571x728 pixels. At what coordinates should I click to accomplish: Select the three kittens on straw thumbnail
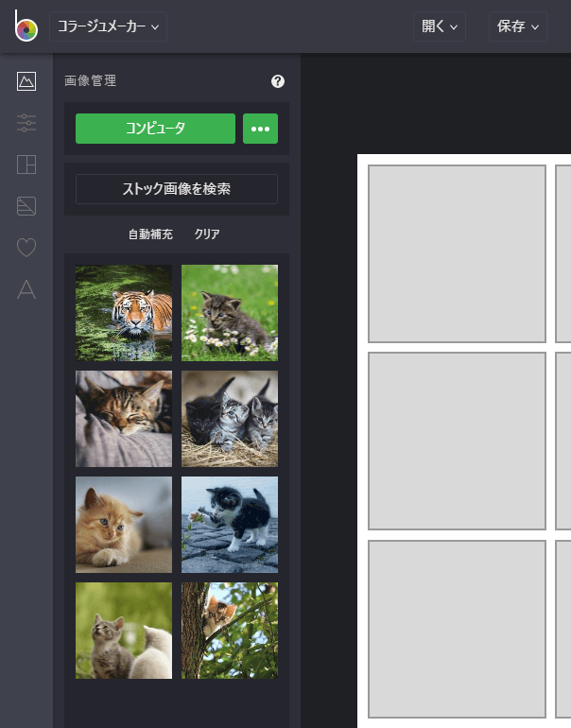pyautogui.click(x=230, y=419)
